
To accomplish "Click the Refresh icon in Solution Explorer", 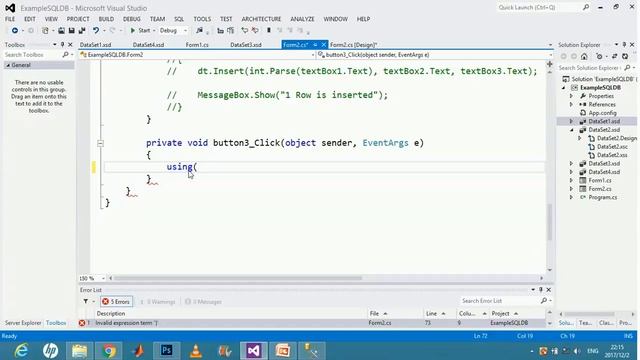I will point(625,56).
